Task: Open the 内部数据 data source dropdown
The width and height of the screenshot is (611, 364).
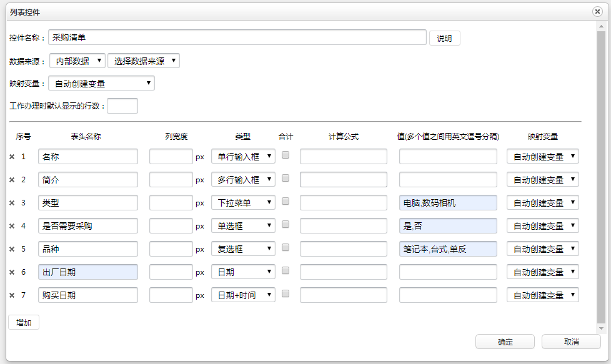Action: point(77,61)
